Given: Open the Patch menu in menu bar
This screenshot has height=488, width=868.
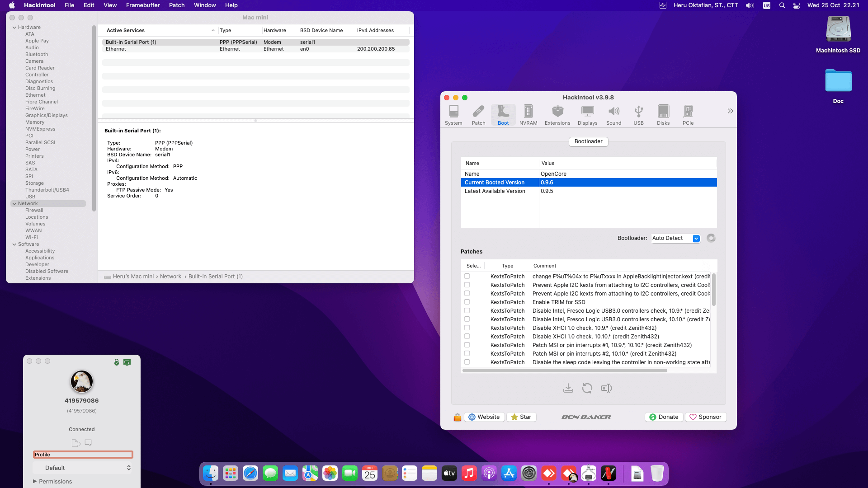Looking at the screenshot, I should point(176,5).
